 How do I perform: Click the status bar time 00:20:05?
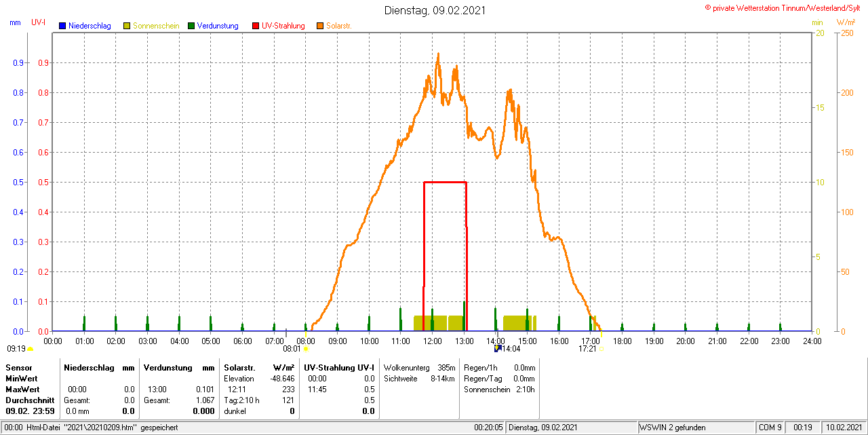tap(488, 428)
